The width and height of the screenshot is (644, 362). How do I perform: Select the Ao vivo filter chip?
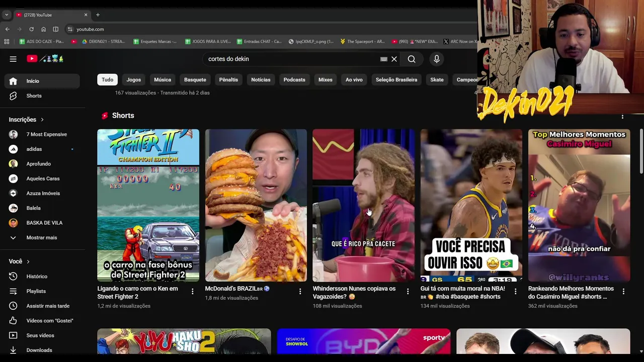click(x=354, y=79)
